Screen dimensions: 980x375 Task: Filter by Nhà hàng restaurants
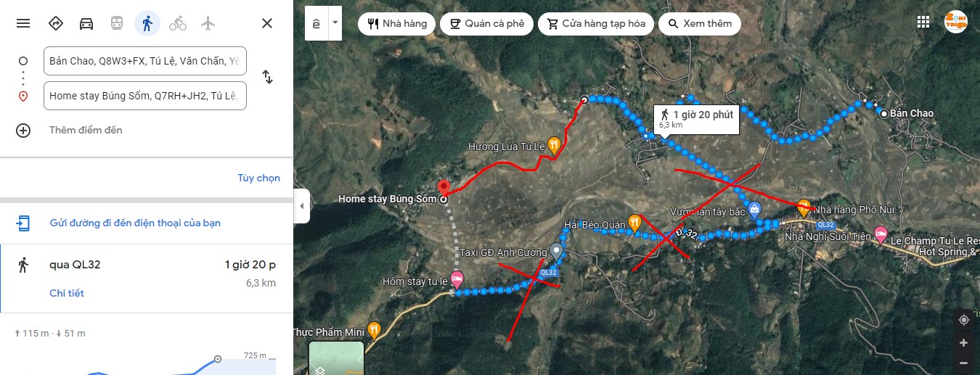pyautogui.click(x=397, y=23)
